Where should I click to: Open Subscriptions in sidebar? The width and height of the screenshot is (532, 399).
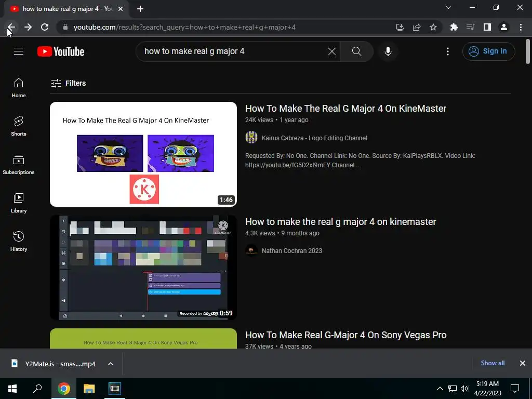point(19,165)
